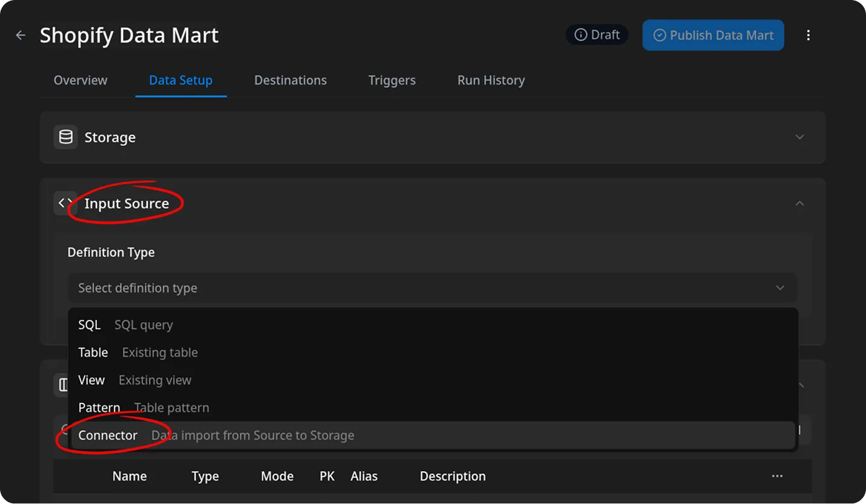Open the ellipsis menu in the table header
The height and width of the screenshot is (504, 866).
(x=778, y=476)
